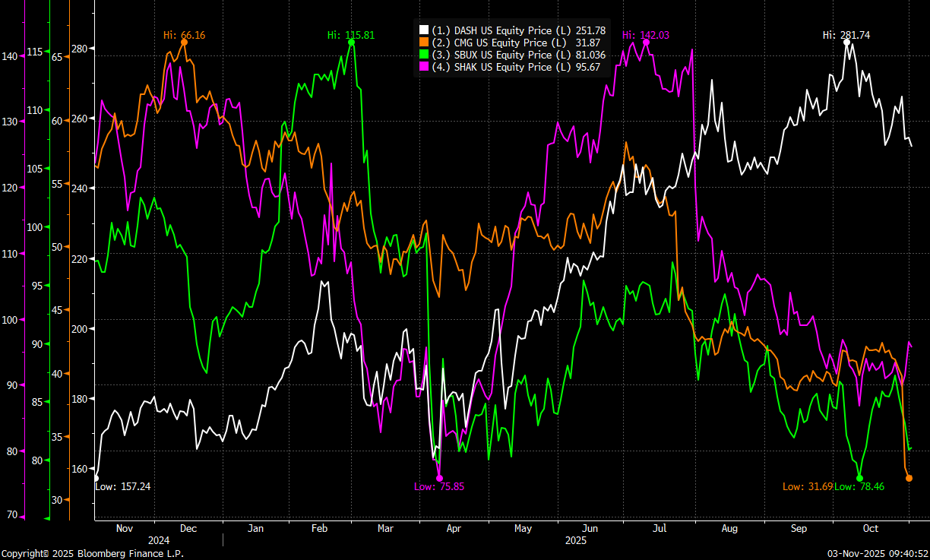930x560 pixels.
Task: Click the magenta axis value '140'
Action: pyautogui.click(x=11, y=56)
